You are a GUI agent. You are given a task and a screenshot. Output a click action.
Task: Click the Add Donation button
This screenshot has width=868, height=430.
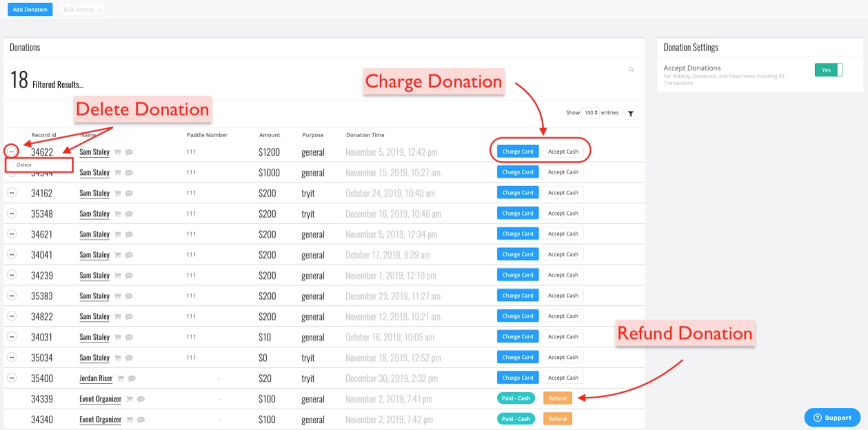pyautogui.click(x=30, y=10)
